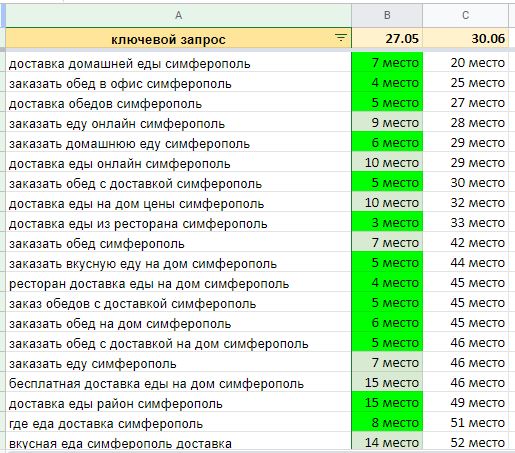Select cell заказать обед в офис симферополь
The height and width of the screenshot is (453, 515).
179,82
